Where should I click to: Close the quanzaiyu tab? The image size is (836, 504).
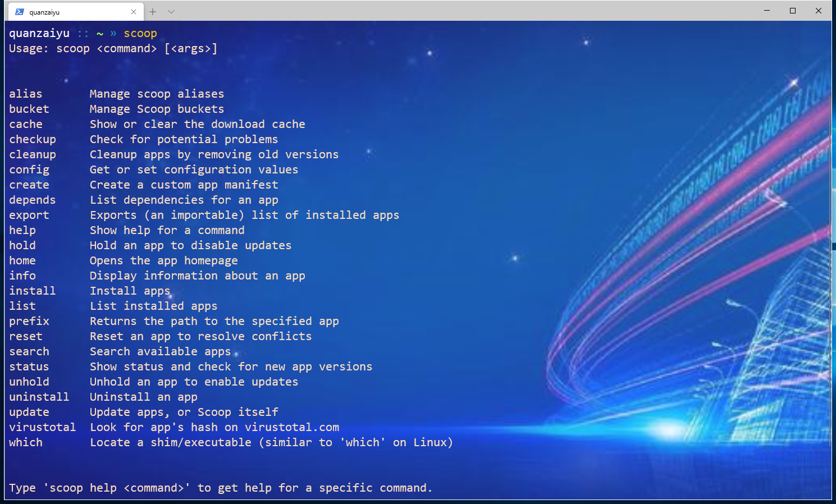[x=134, y=12]
